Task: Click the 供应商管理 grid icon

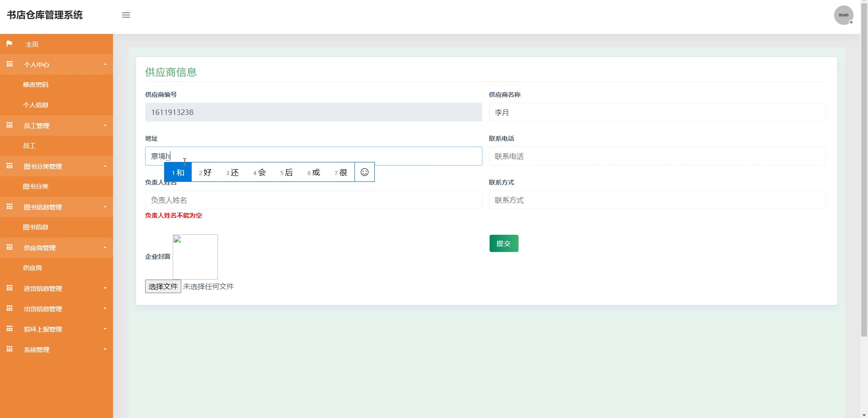Action: 9,247
